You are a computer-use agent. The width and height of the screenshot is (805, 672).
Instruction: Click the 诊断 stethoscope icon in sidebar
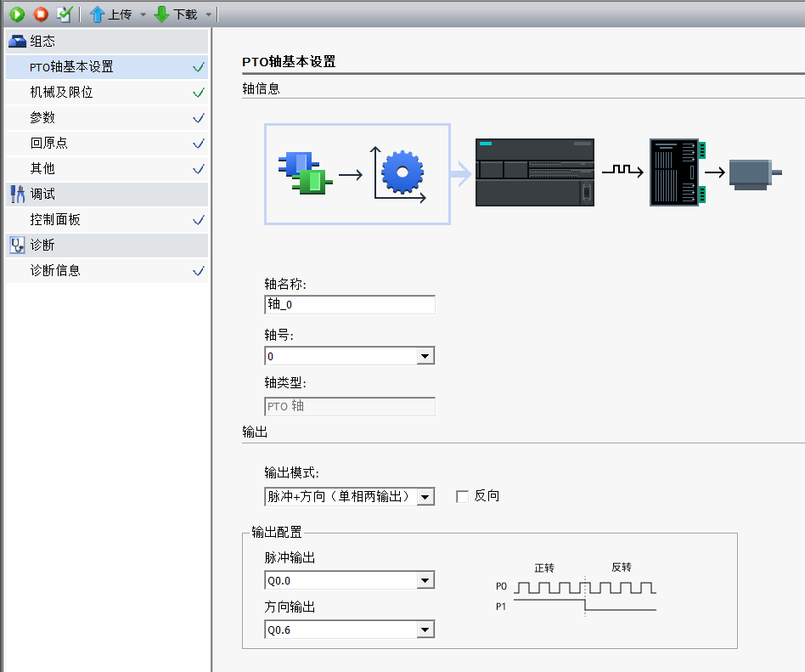[17, 245]
